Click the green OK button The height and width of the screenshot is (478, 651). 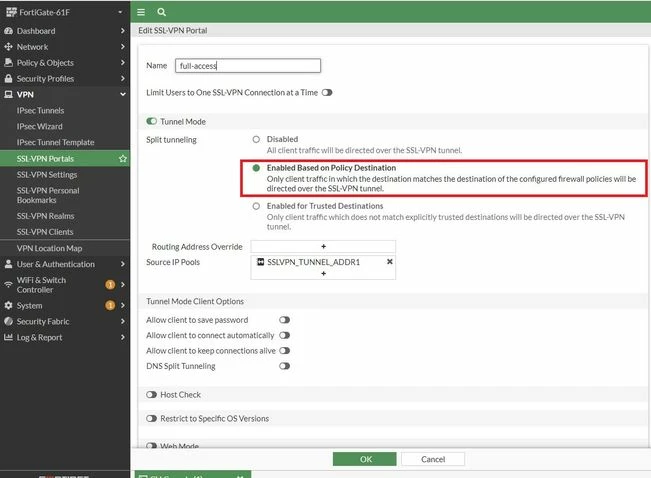365,459
